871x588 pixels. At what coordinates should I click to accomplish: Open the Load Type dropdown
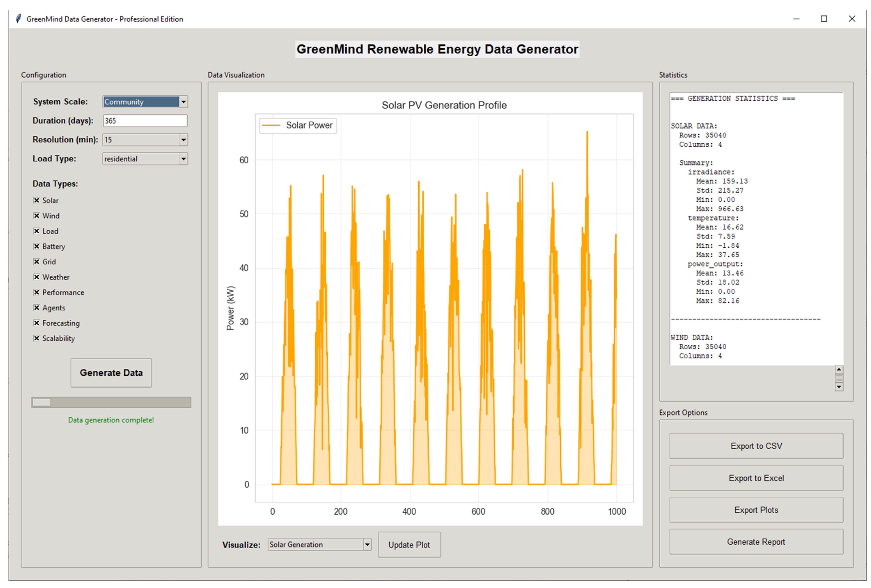coord(183,159)
